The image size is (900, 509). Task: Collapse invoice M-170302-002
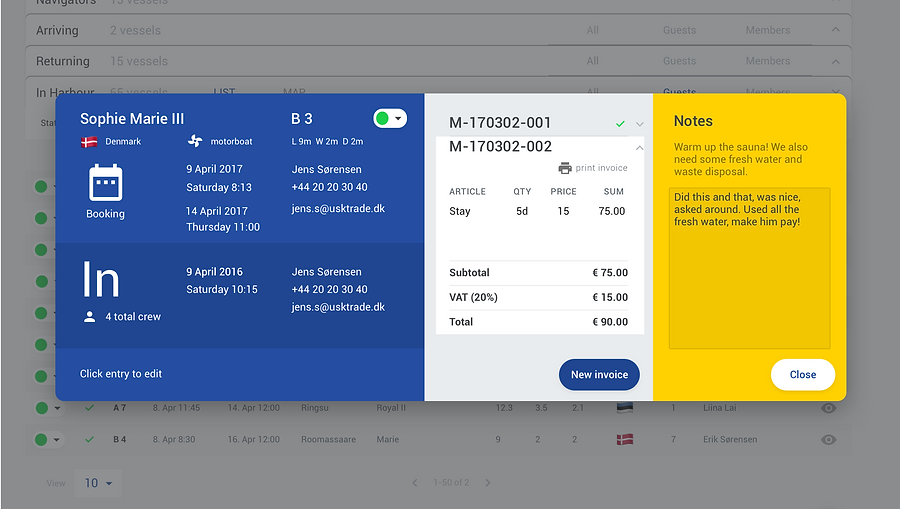(639, 148)
